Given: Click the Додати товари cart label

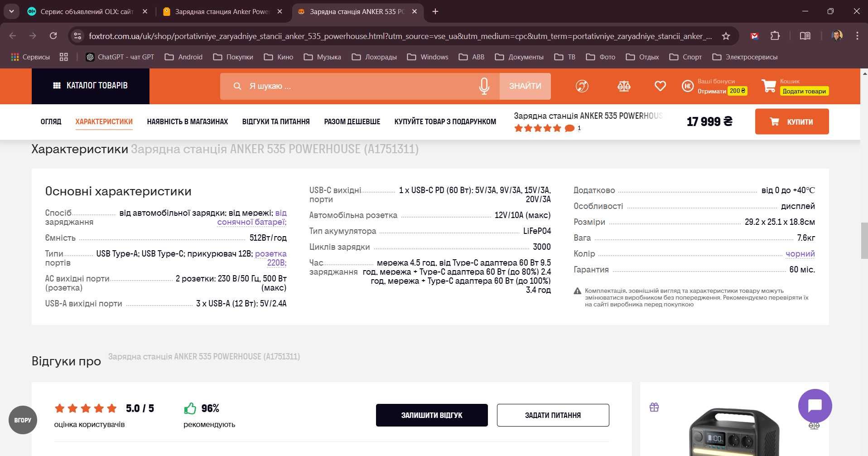Looking at the screenshot, I should pos(804,91).
